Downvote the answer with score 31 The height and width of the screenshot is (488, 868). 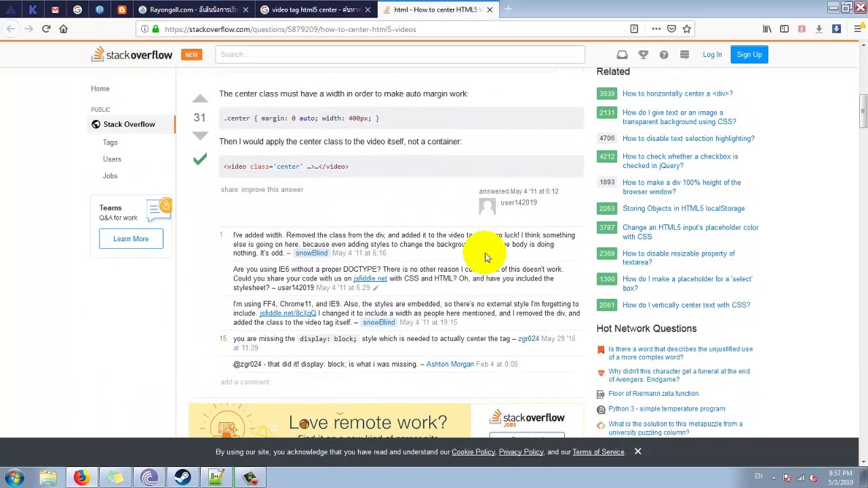199,136
